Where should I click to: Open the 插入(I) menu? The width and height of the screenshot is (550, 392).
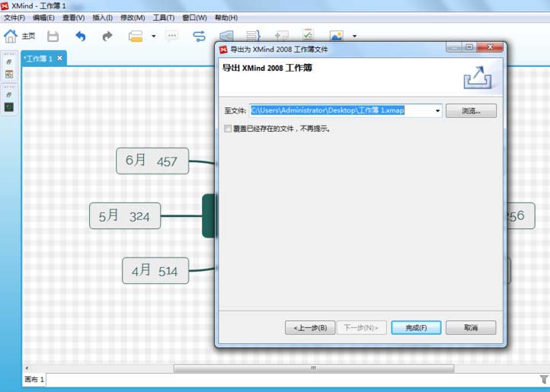pyautogui.click(x=102, y=18)
